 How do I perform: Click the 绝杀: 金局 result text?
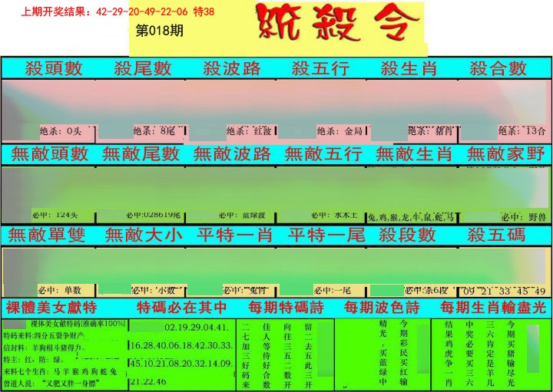pos(339,131)
